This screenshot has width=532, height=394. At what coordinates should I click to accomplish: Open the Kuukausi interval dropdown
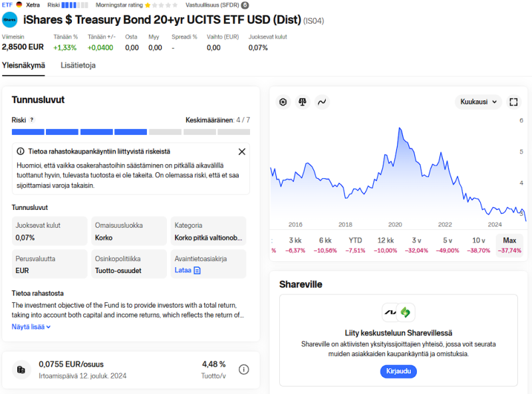(x=478, y=102)
